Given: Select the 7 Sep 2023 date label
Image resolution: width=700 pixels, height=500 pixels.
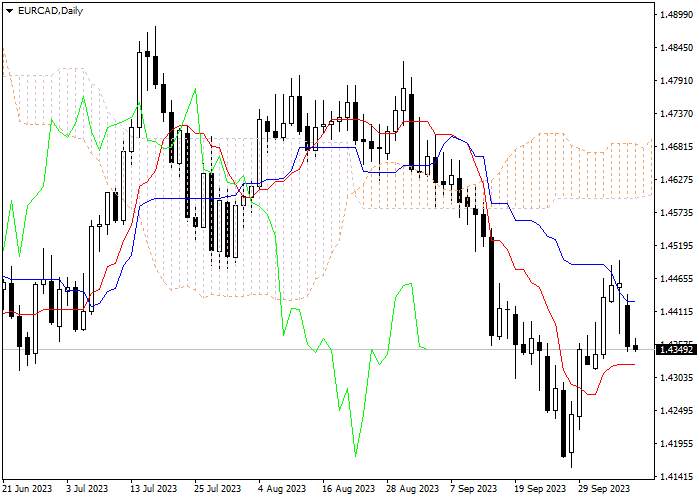Looking at the screenshot, I should (x=473, y=489).
